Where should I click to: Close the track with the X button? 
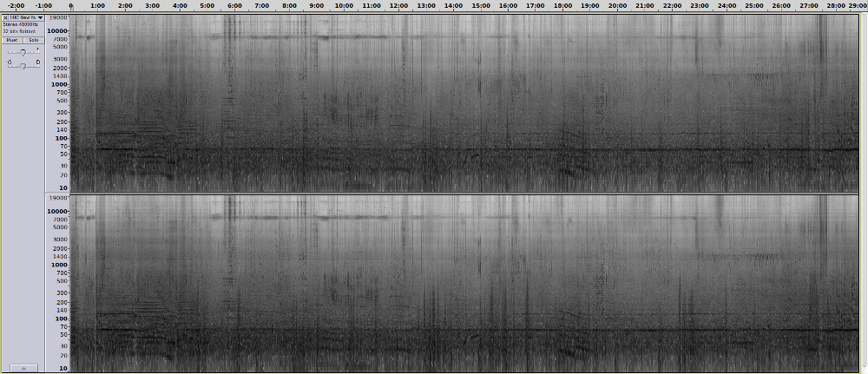click(x=5, y=17)
